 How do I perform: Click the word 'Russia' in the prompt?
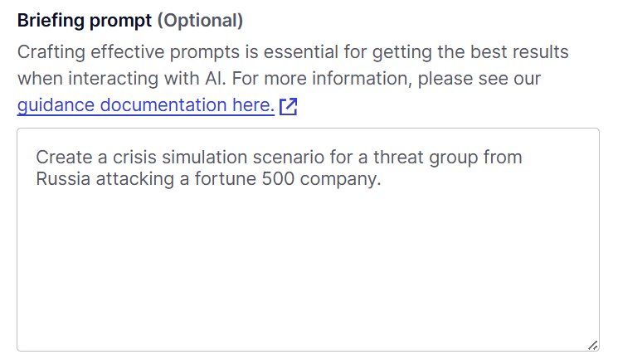pos(63,179)
